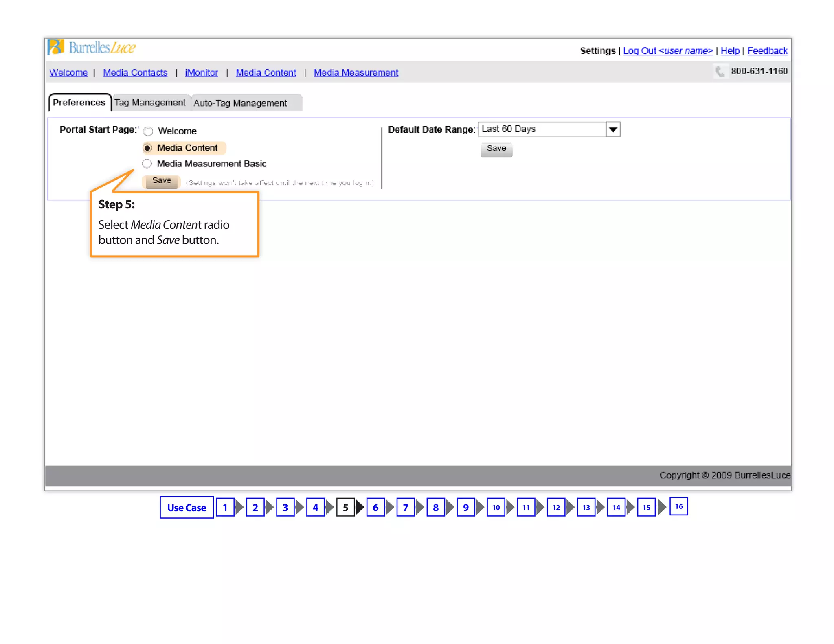This screenshot has width=834, height=644.
Task: Click the 800-631-1160 phone number
Action: coord(759,71)
